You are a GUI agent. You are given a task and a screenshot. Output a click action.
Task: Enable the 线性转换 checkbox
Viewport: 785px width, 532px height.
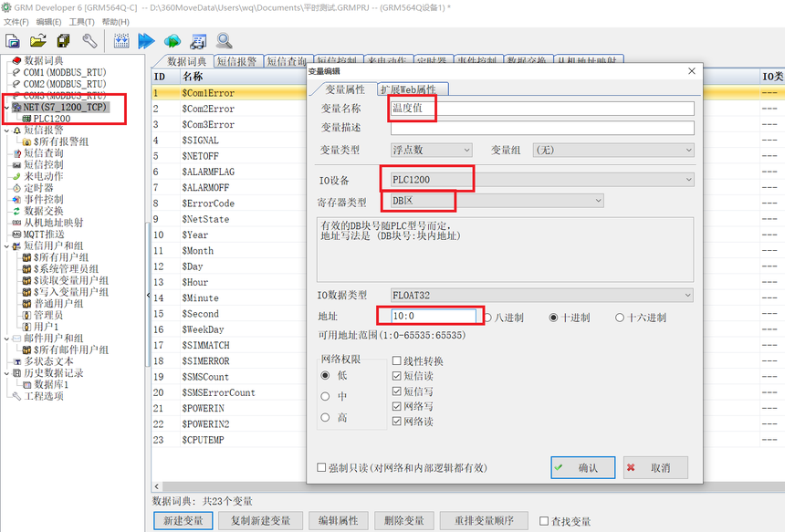point(396,361)
